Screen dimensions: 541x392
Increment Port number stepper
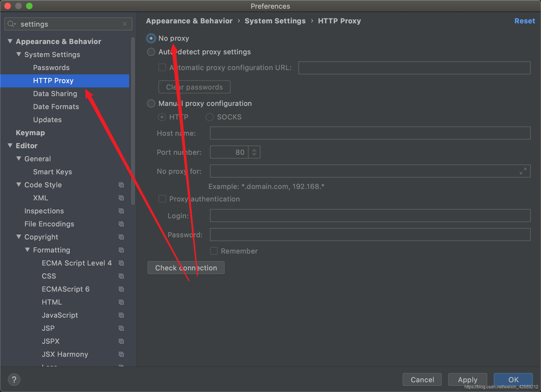click(255, 150)
